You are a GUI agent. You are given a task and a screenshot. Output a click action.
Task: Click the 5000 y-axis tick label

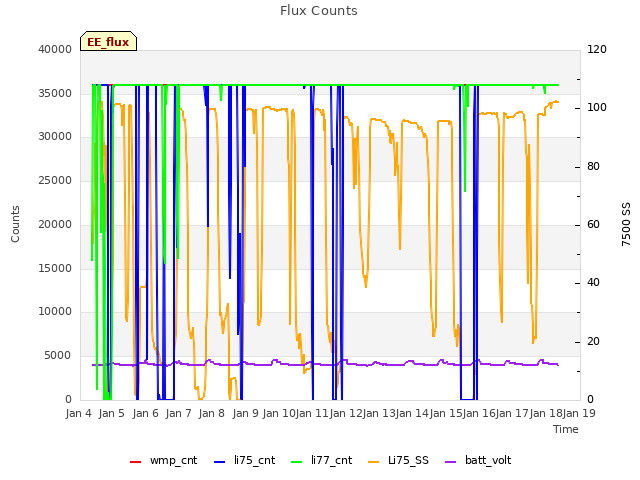click(58, 356)
